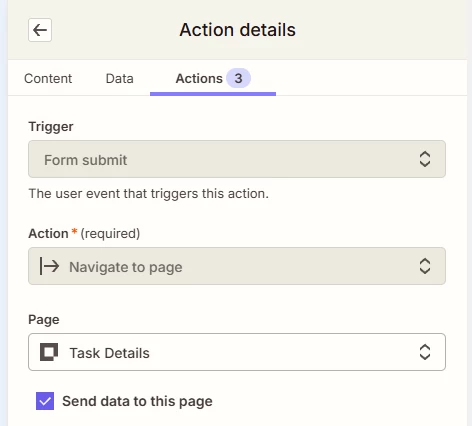Switch to the Content tab
Screen dimensions: 472x426
coord(48,79)
